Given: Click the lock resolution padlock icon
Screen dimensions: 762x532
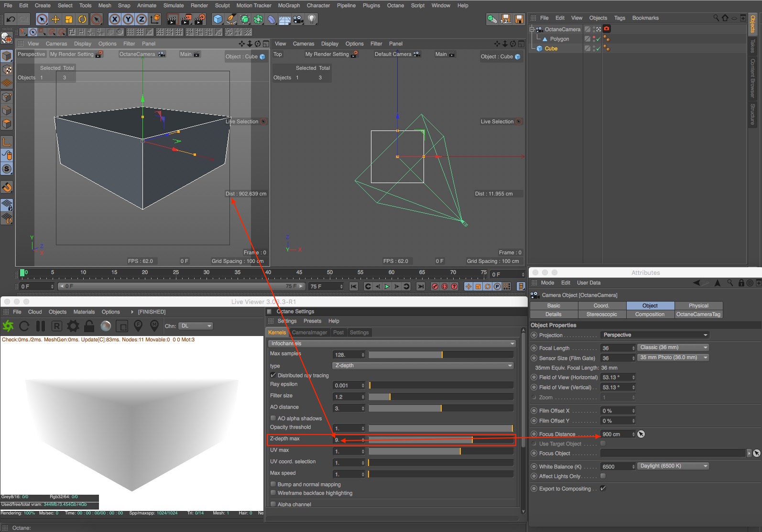Looking at the screenshot, I should click(89, 326).
